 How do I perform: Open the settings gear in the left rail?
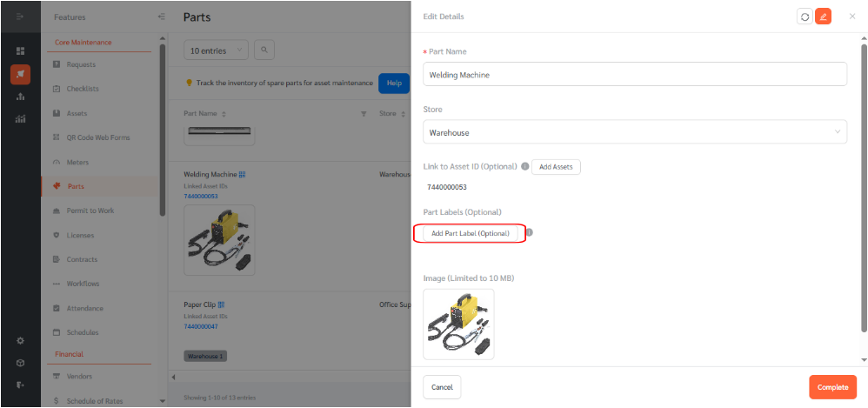pyautogui.click(x=20, y=341)
